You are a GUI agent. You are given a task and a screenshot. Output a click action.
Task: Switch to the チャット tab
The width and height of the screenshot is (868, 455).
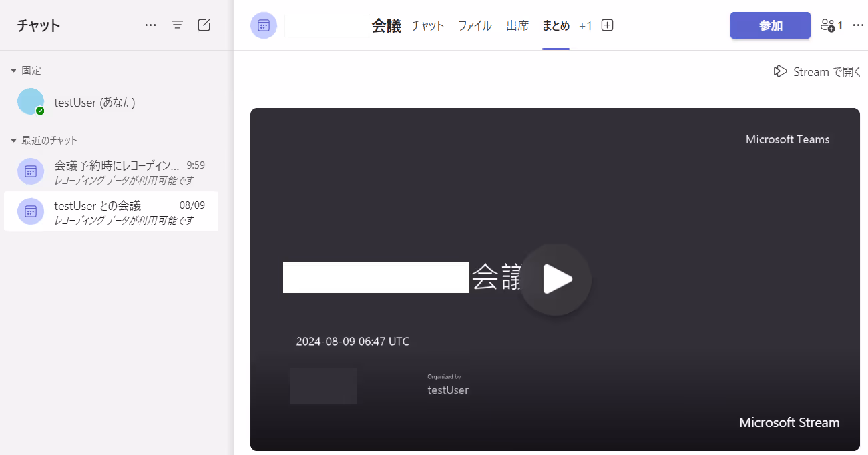[x=428, y=25]
